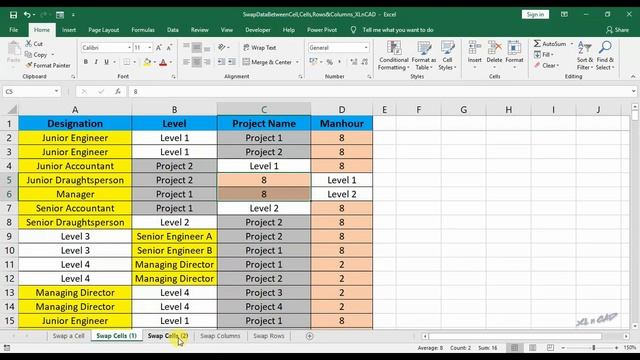640x360 pixels.
Task: Switch to the Swap Cells (2) sheet
Action: tap(168, 336)
